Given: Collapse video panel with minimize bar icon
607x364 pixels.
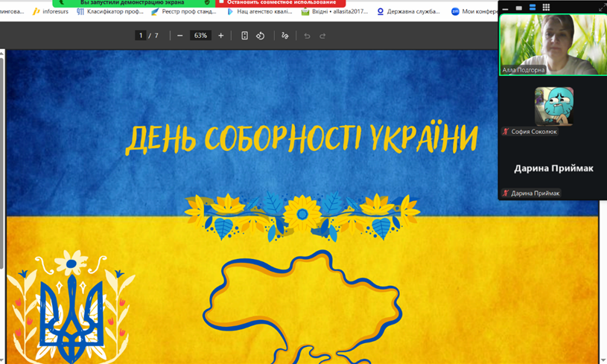Looking at the screenshot, I should click(506, 8).
